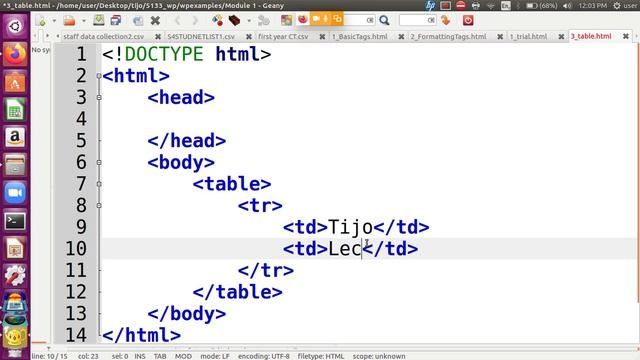
Task: Open the volume indicator in top panel
Action: 567,6
